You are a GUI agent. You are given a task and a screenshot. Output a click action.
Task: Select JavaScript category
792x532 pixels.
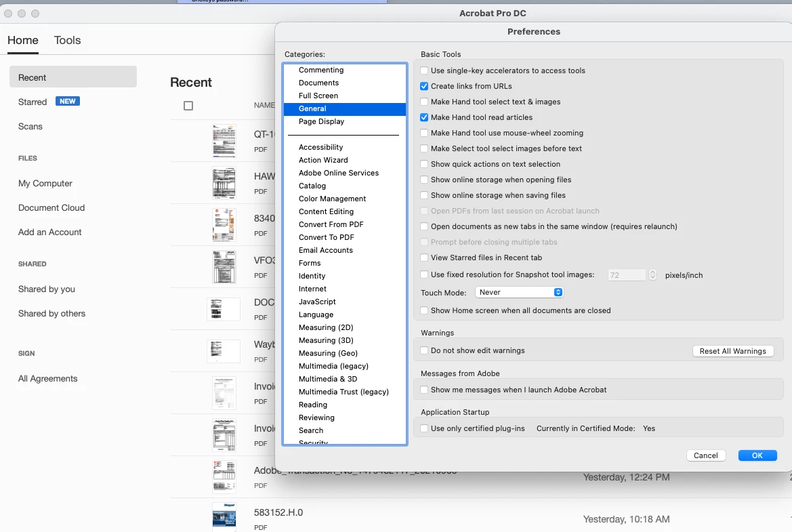(x=345, y=302)
